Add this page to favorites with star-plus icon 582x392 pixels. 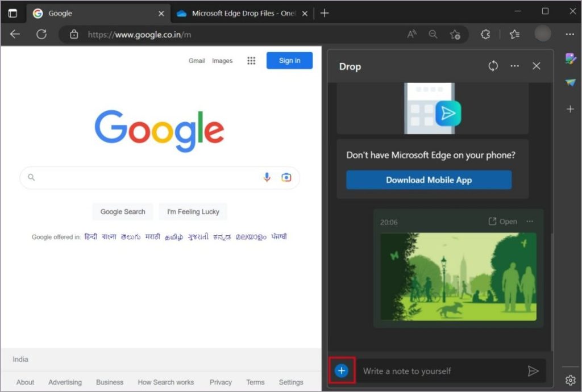(455, 34)
